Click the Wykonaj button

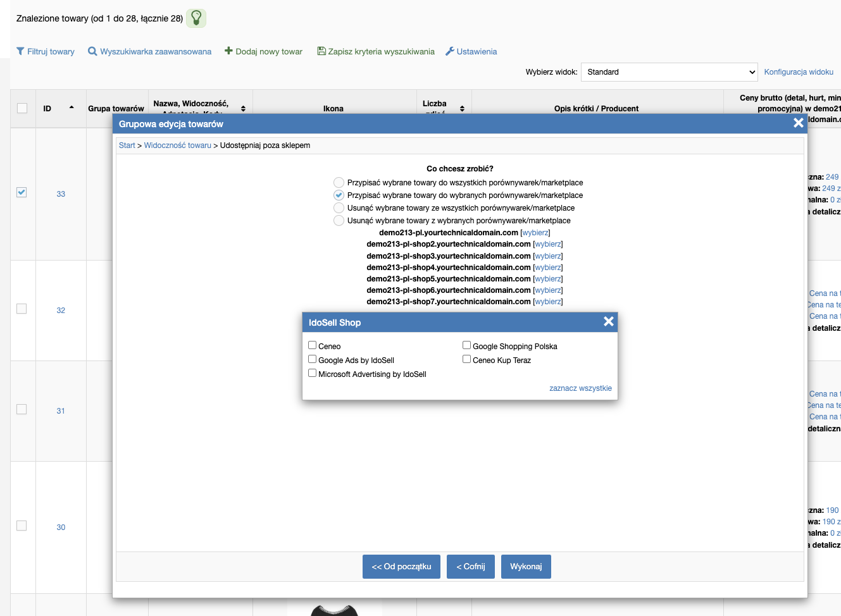(526, 567)
